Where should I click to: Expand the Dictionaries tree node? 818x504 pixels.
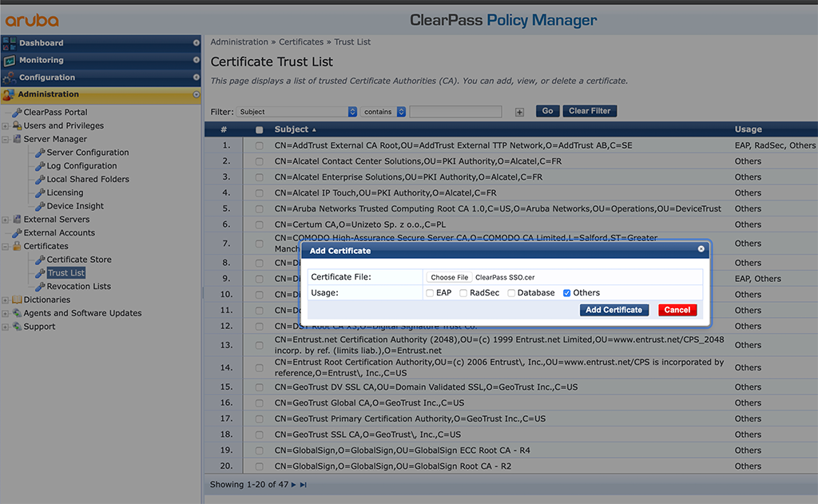(x=6, y=300)
